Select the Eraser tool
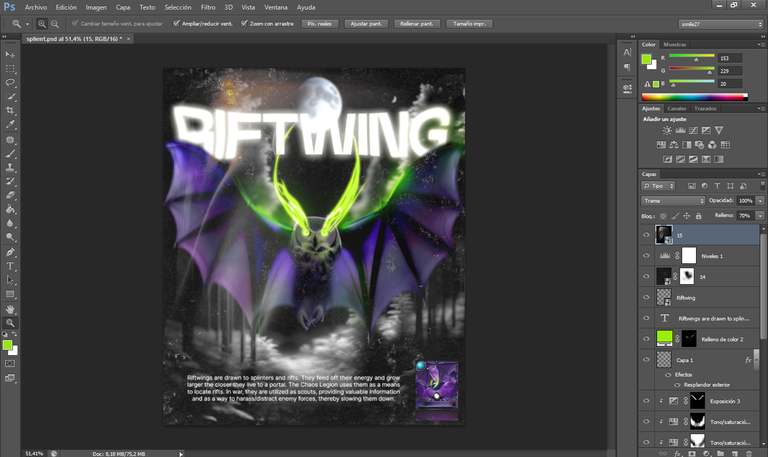 pyautogui.click(x=10, y=195)
